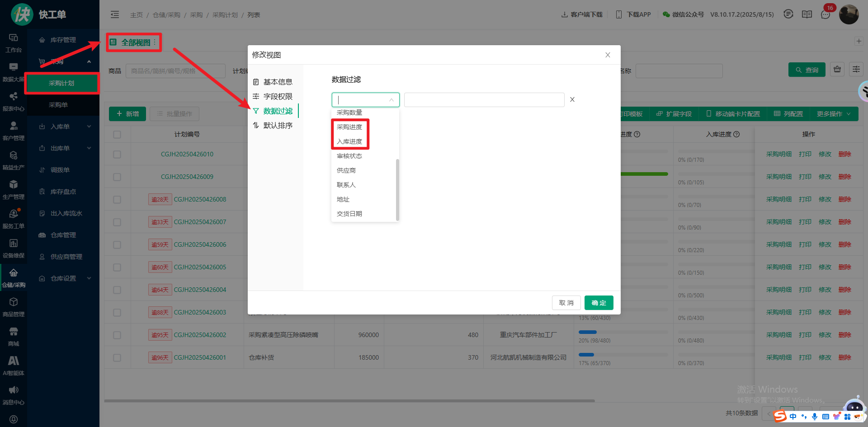Viewport: 868px width, 427px height.
Task: Collapse the sidebar with hamburger icon
Action: [115, 14]
